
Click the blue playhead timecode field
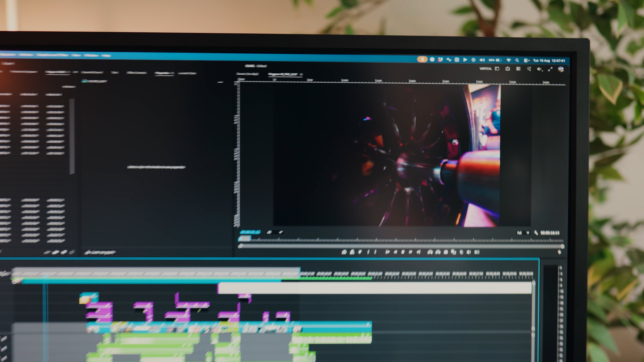250,232
